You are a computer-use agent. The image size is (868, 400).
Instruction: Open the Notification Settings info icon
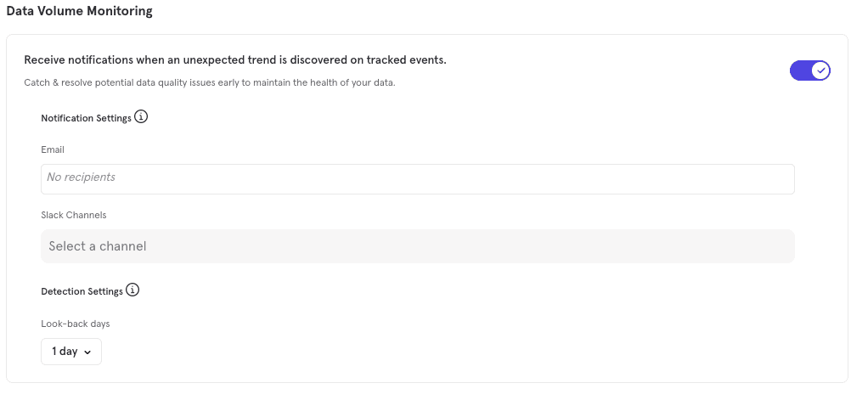[141, 117]
